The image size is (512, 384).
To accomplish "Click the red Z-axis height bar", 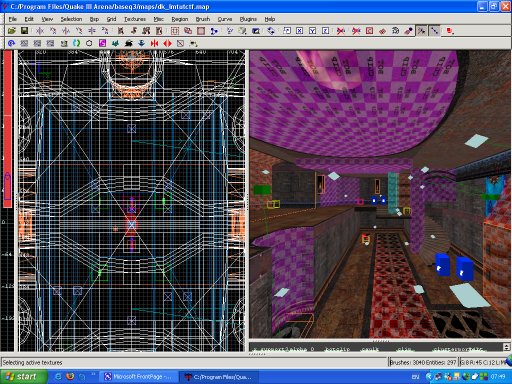I will pyautogui.click(x=7, y=128).
